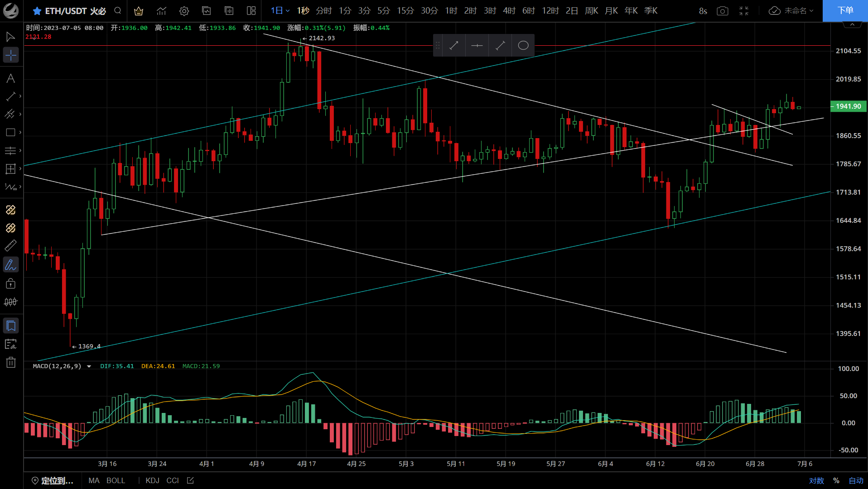Click the 下单 place order button
This screenshot has width=868, height=489.
pos(845,11)
